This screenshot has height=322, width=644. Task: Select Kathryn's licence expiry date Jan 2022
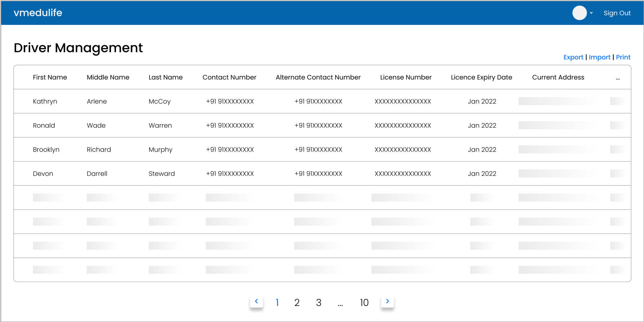482,101
